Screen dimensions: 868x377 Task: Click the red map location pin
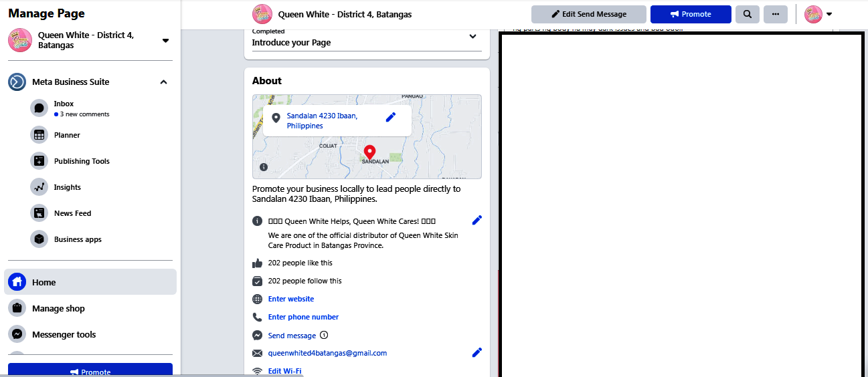(x=369, y=152)
